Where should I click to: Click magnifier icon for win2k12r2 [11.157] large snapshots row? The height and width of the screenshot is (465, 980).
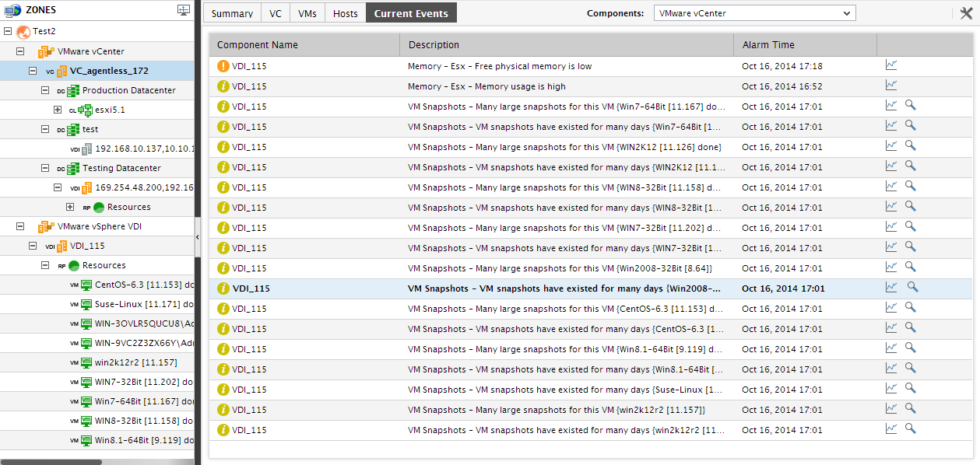click(x=910, y=408)
